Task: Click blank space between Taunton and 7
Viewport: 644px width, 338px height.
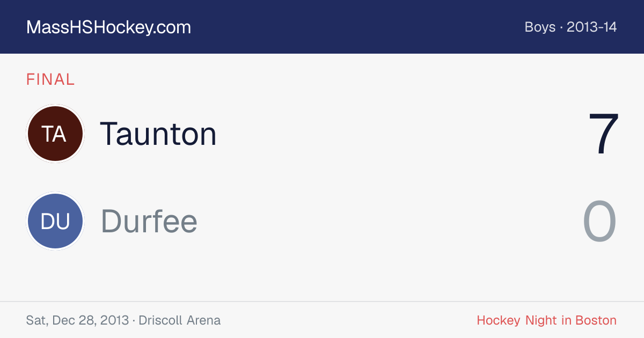Action: point(402,134)
